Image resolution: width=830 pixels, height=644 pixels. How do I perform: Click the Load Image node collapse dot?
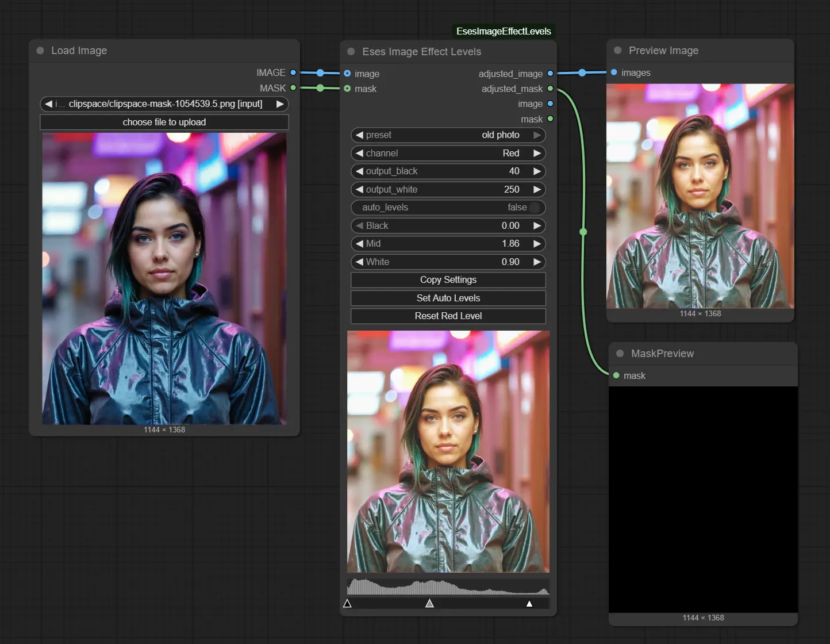point(40,51)
